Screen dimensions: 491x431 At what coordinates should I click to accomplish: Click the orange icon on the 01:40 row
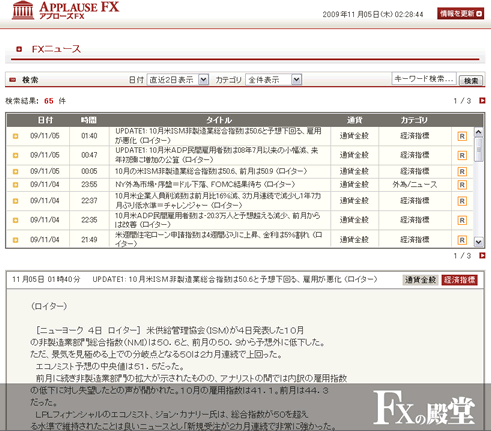(15, 136)
